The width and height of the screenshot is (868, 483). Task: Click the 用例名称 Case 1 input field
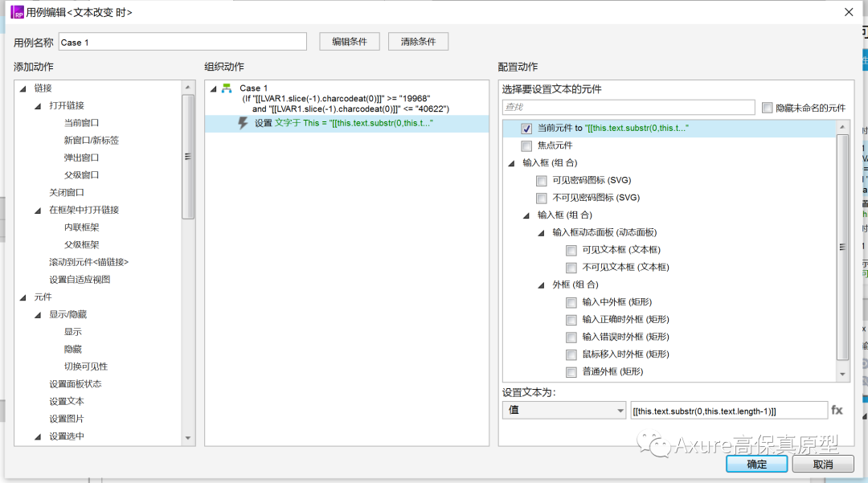pos(182,42)
